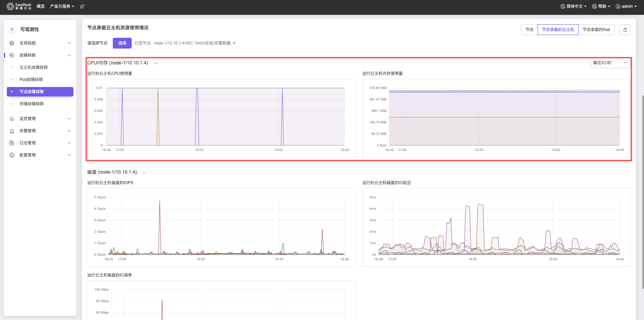This screenshot has height=320, width=644.
Task: Open the 帮助 dropdown menu
Action: (601, 6)
